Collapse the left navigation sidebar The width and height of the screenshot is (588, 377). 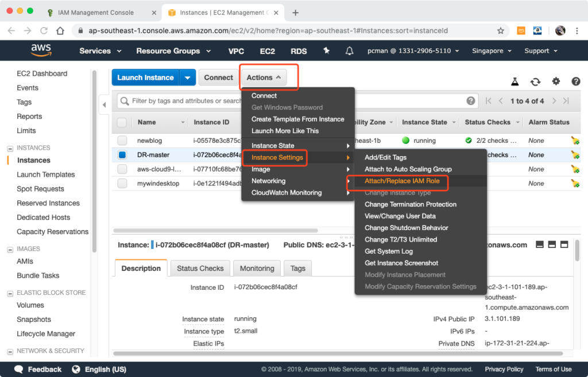[105, 105]
